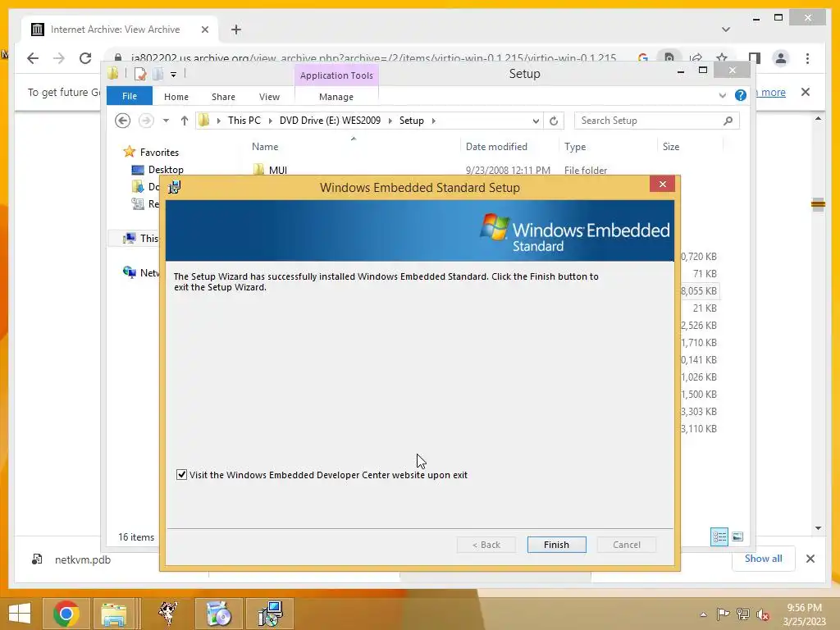Expand the chevron after Setup breadcrumb

point(433,121)
